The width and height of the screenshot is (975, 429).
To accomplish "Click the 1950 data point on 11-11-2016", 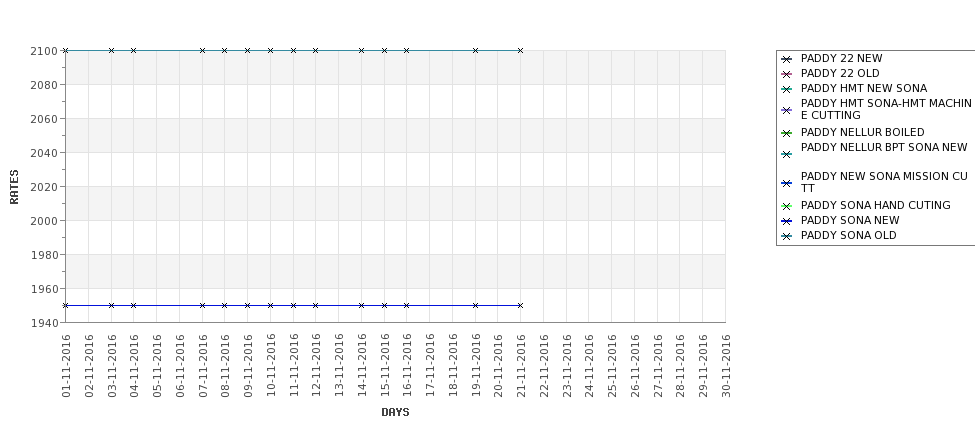I will point(293,305).
